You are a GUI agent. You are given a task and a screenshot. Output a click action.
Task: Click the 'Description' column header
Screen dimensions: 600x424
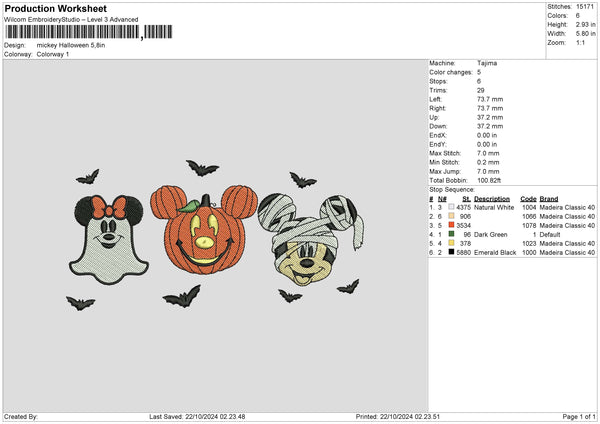point(492,199)
